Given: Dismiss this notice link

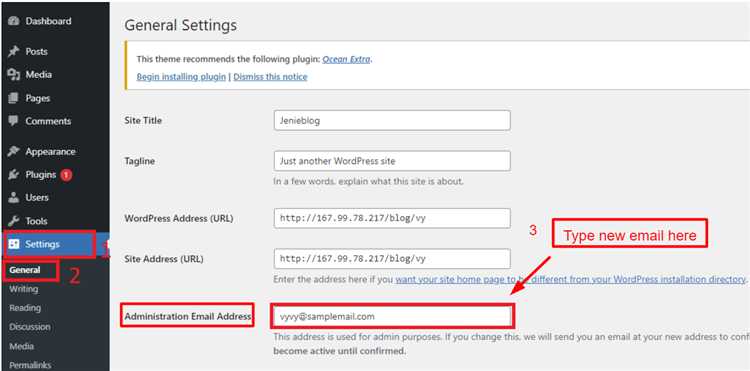Looking at the screenshot, I should 270,77.
